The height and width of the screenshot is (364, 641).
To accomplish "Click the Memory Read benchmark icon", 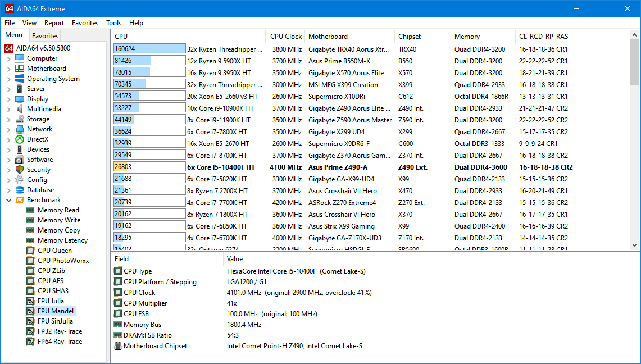I will [30, 210].
